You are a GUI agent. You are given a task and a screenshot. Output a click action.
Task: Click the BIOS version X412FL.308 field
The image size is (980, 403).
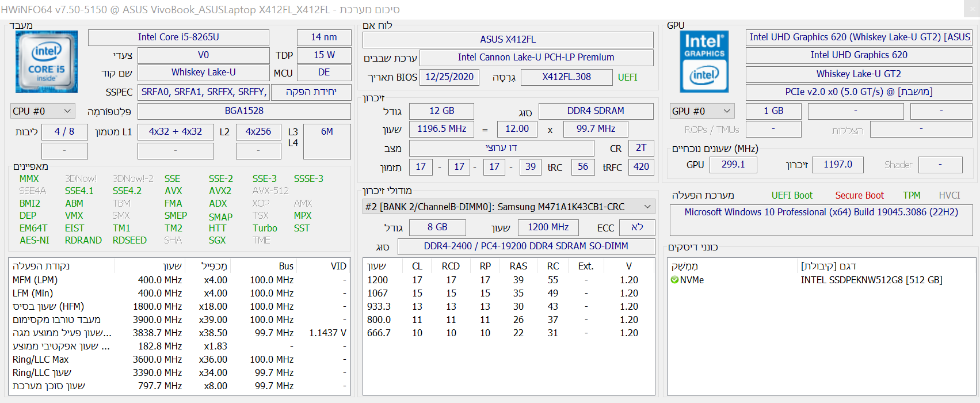pos(567,77)
